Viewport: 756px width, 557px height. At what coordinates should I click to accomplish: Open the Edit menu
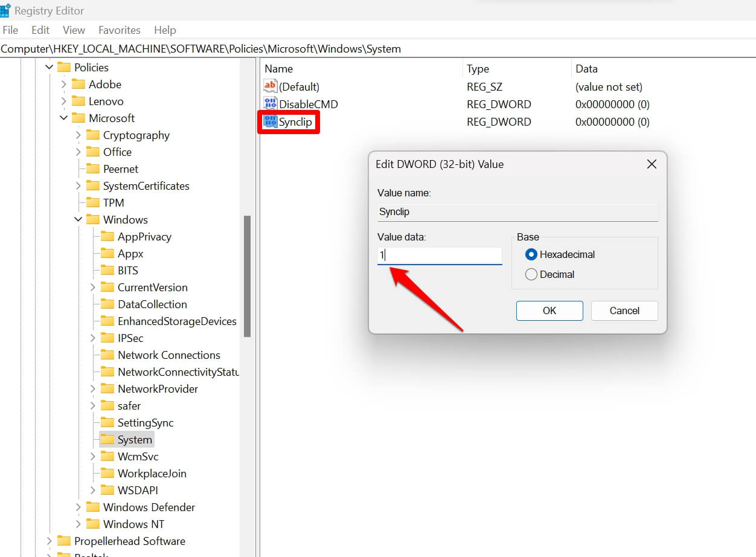[40, 30]
